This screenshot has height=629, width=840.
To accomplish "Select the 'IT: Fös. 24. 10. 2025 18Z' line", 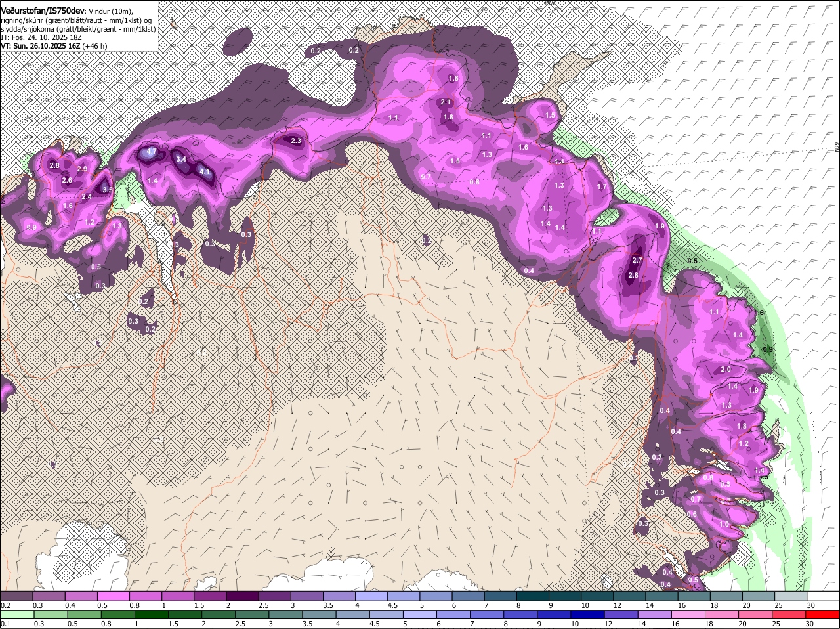I will point(41,37).
